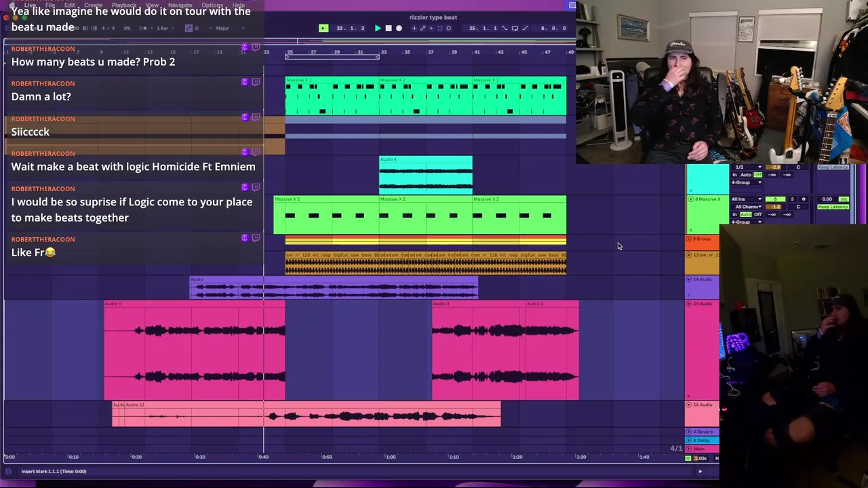
Task: Click the Main track play icon
Action: click(689, 449)
